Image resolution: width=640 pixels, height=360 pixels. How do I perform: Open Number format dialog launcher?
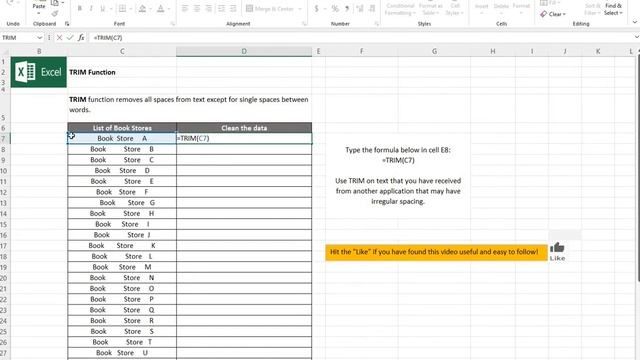click(x=376, y=24)
